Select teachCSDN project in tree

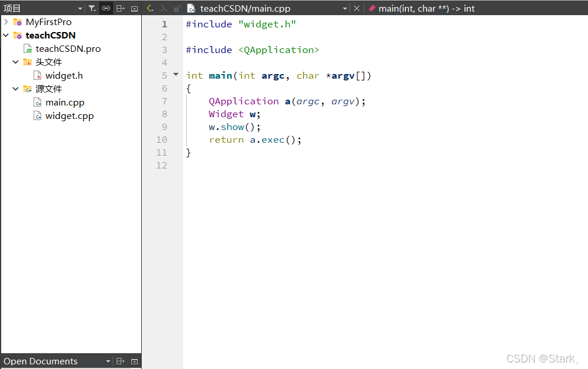coord(51,35)
